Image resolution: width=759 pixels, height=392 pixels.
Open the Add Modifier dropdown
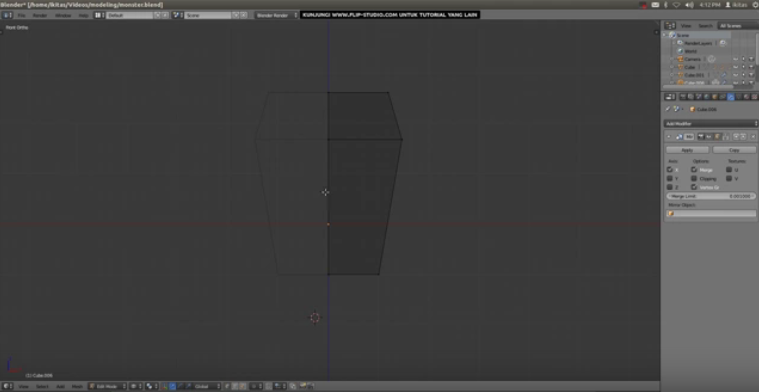pyautogui.click(x=711, y=123)
